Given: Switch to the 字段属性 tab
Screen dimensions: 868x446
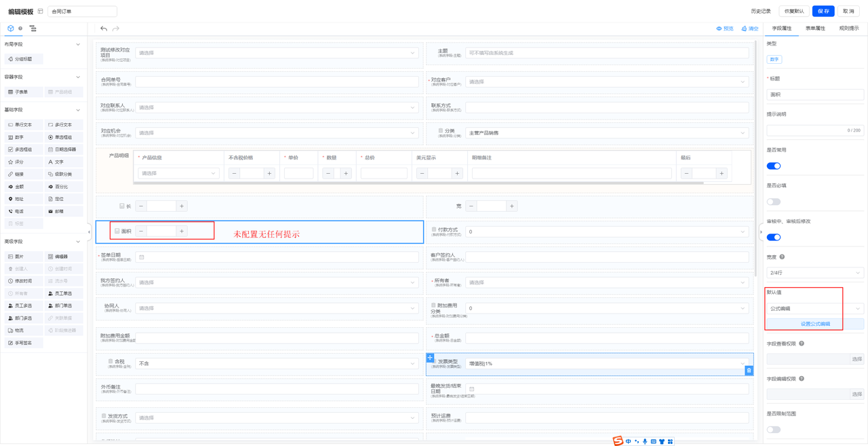Looking at the screenshot, I should 782,29.
